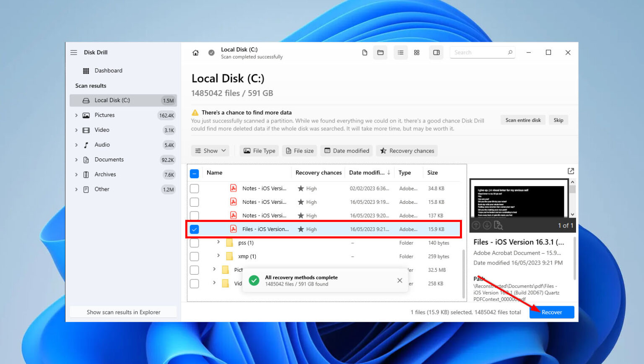Open the hamburger menu beside Disk Drill
The image size is (644, 364).
(x=73, y=52)
